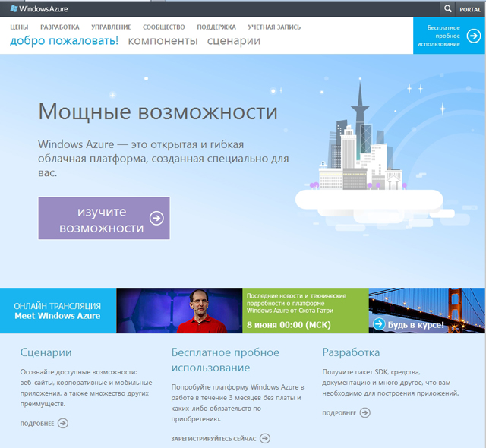
Task: Click arrow icon under Сценарии section
Action: point(63,423)
